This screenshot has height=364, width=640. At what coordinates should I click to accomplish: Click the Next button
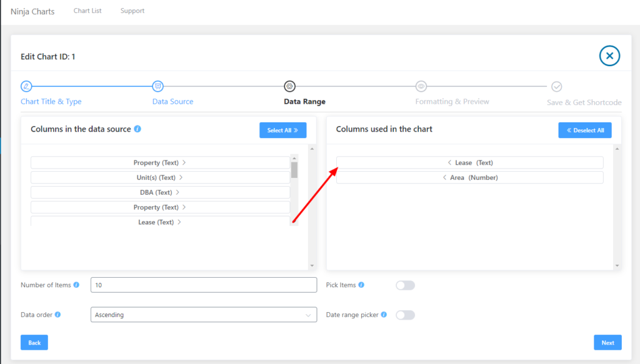[607, 342]
